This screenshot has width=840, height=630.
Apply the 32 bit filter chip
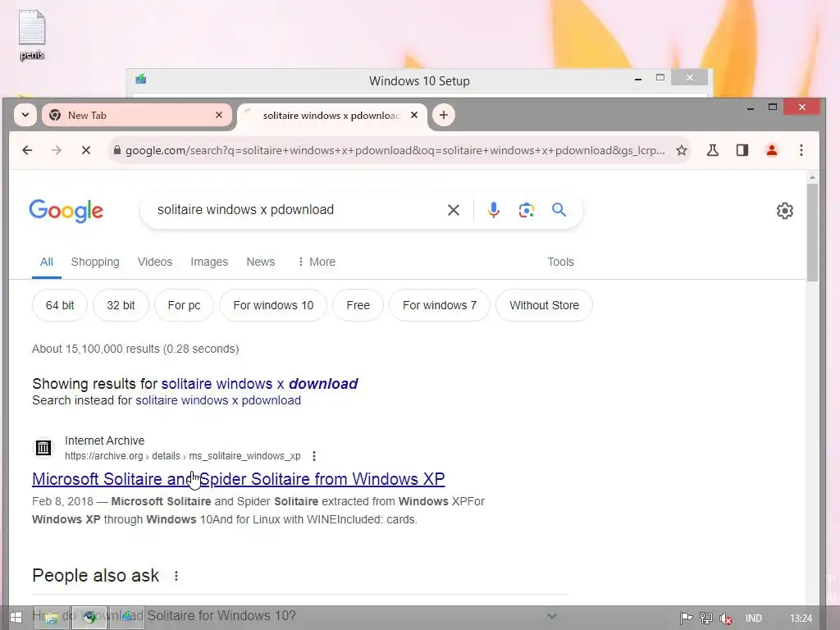tap(121, 305)
